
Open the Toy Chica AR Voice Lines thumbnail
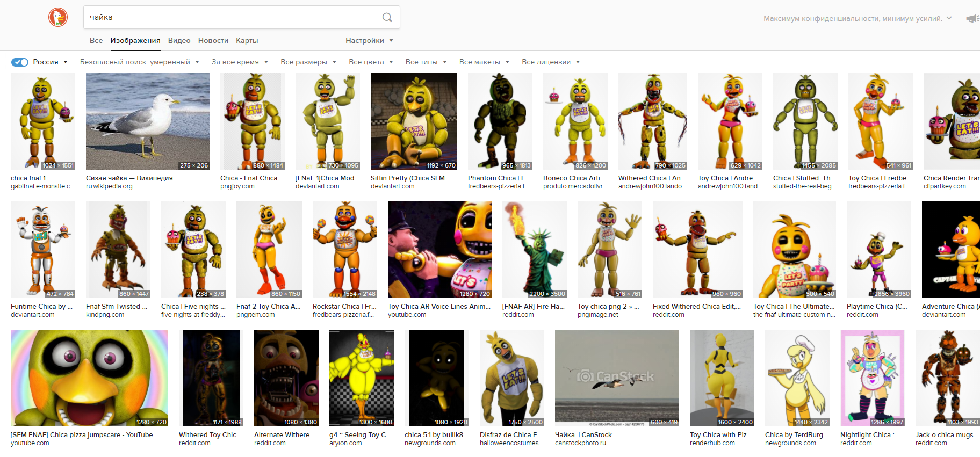[x=439, y=250]
